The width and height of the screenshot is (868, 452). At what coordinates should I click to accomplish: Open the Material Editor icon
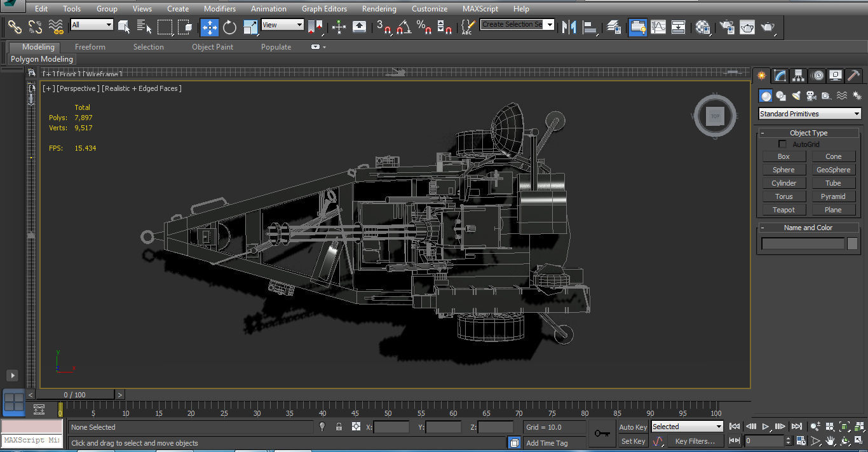[x=702, y=27]
